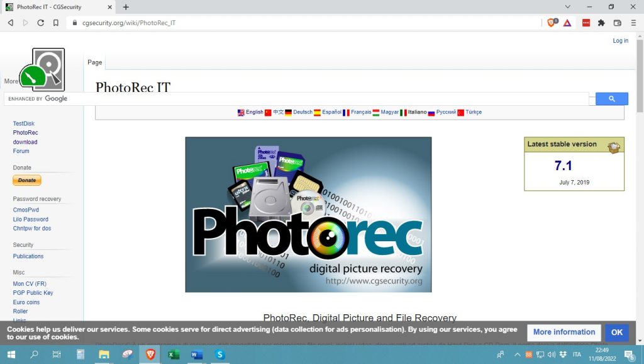The image size is (644, 364).
Task: Accept cookies by clicking OK
Action: (616, 333)
